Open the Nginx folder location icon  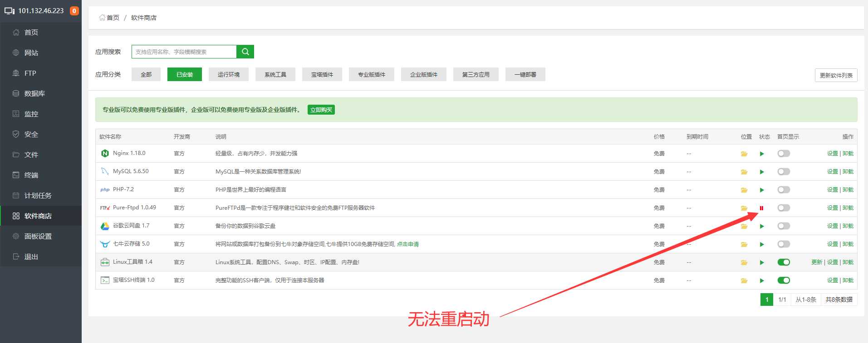click(744, 154)
